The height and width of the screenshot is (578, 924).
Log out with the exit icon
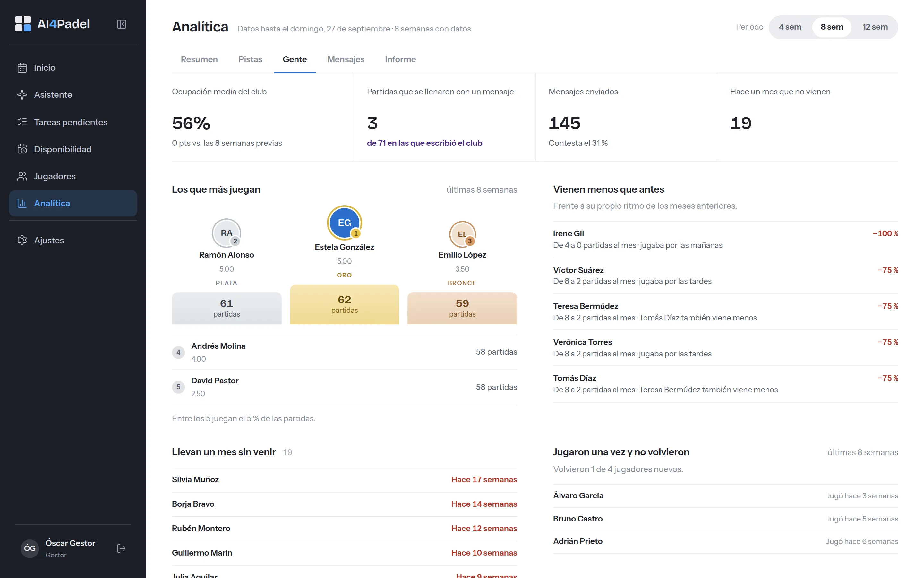(x=121, y=548)
